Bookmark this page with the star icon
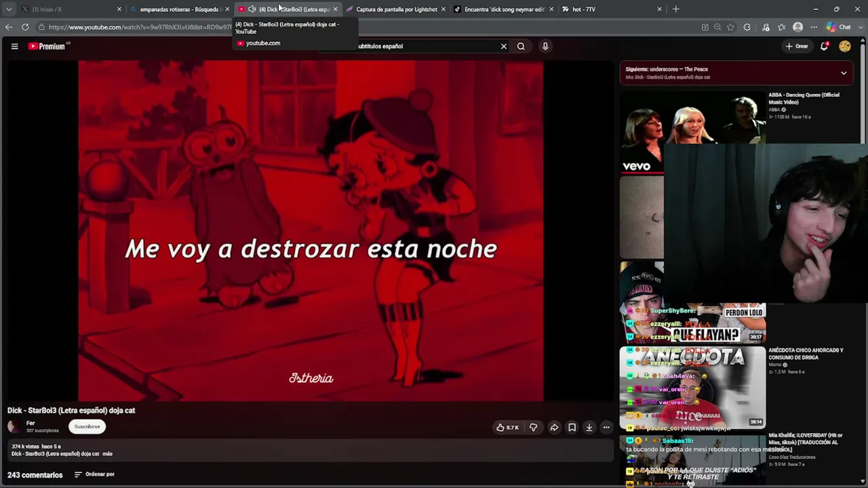The height and width of the screenshot is (488, 868). [730, 27]
